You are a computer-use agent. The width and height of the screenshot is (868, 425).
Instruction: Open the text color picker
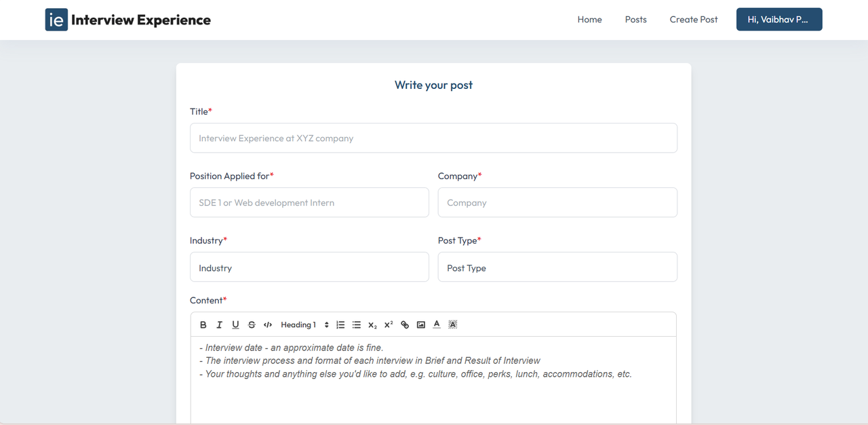pos(437,325)
